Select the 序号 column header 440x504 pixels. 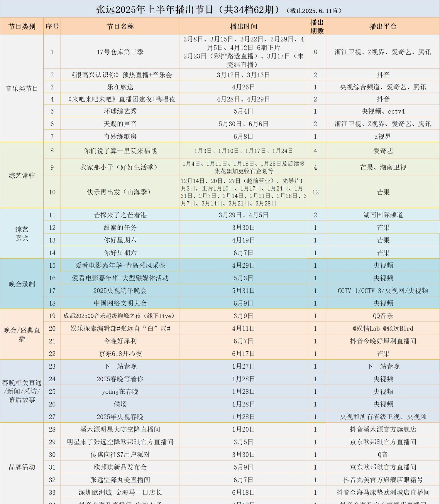click(x=52, y=26)
